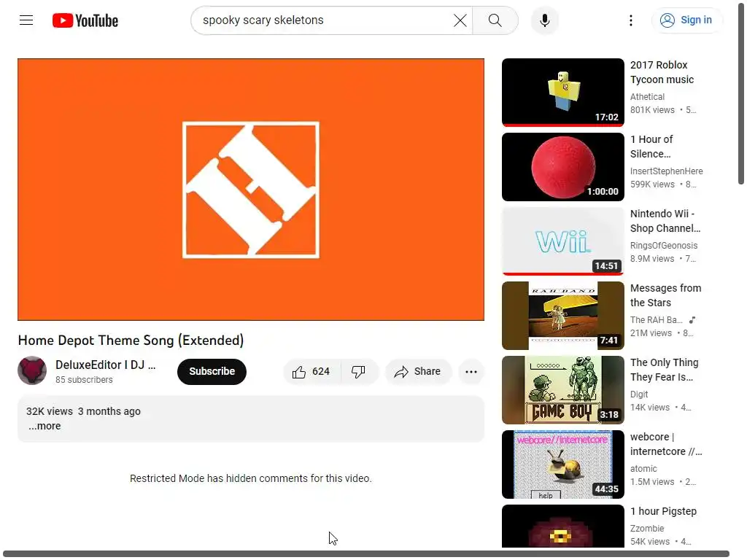Open DeluxeEditor channel avatar
747x560 pixels.
(32, 370)
